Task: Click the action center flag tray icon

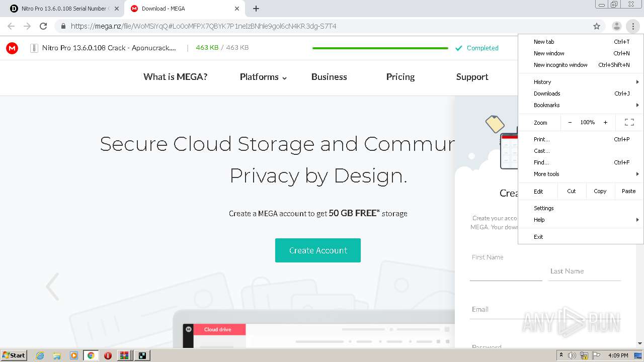Action: (596, 355)
